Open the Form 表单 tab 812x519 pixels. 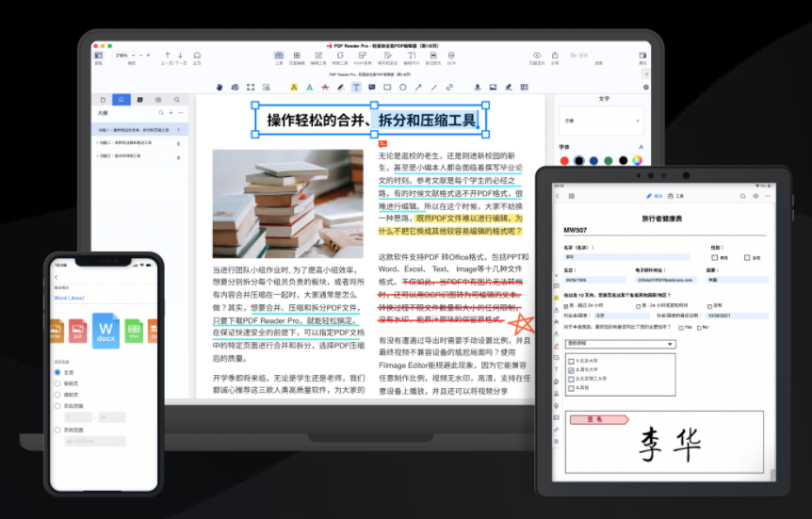[363, 57]
